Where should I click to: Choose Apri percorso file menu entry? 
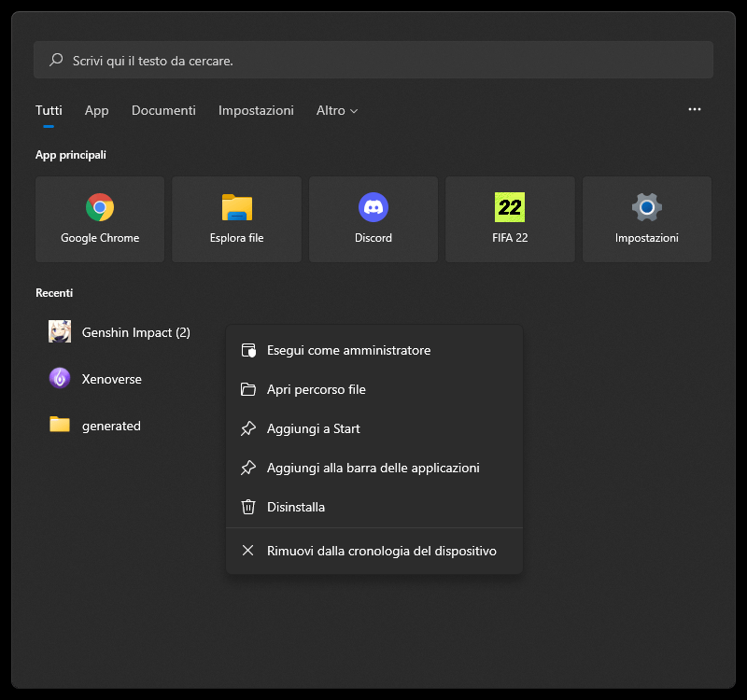coord(374,389)
